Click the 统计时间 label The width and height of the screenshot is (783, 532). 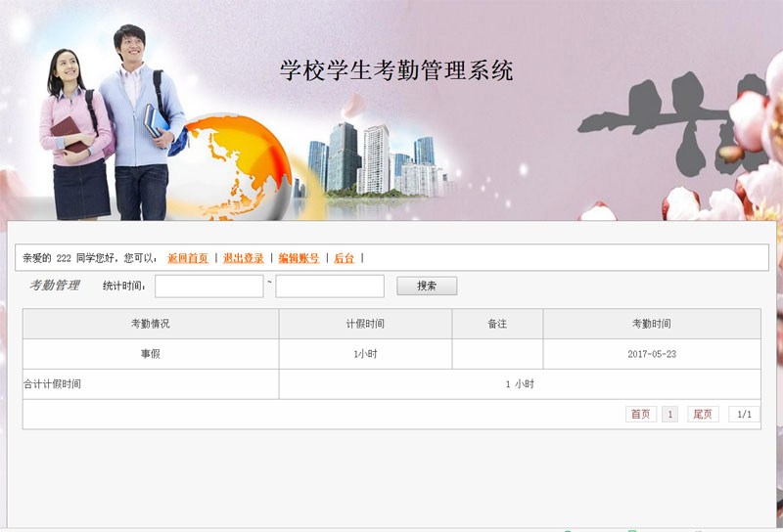point(124,286)
